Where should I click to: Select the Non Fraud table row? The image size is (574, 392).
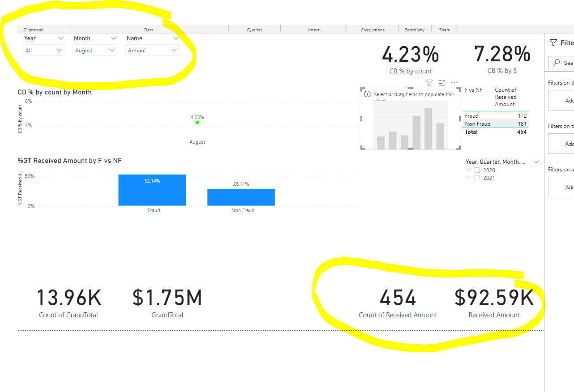(x=496, y=124)
